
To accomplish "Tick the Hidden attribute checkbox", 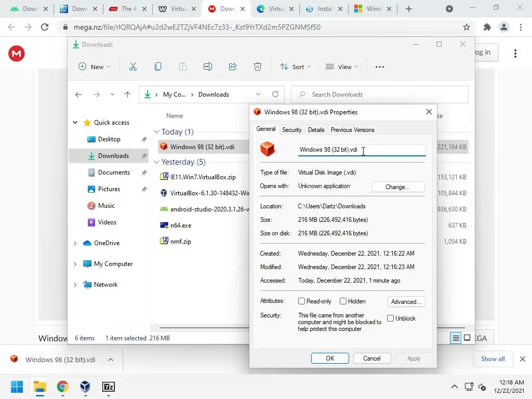I will [x=343, y=301].
